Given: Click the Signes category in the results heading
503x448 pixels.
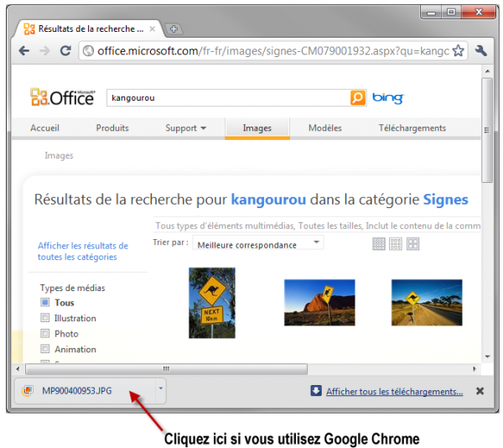Looking at the screenshot, I should pyautogui.click(x=446, y=200).
